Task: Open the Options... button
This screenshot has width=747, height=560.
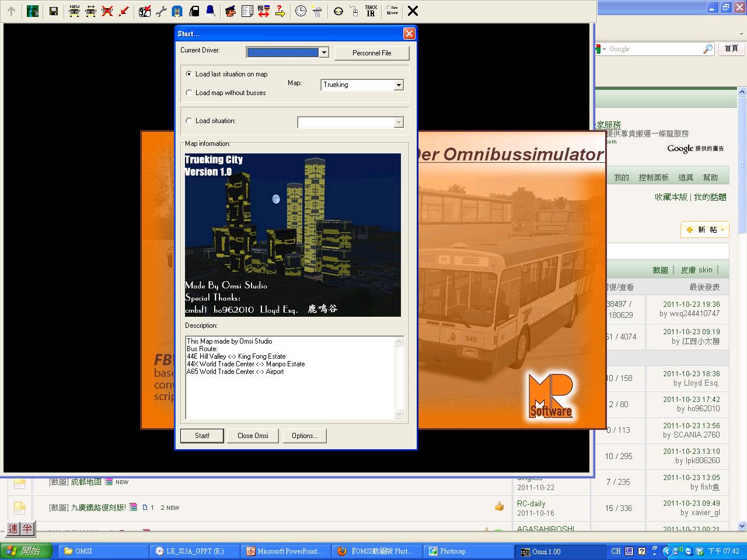Action: coord(305,436)
